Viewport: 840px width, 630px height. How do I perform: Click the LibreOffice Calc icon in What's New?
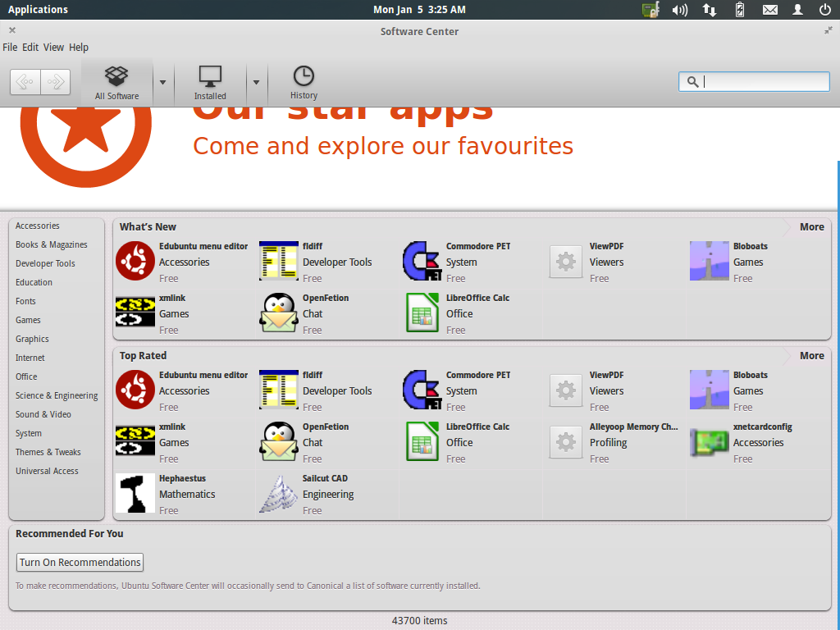422,313
